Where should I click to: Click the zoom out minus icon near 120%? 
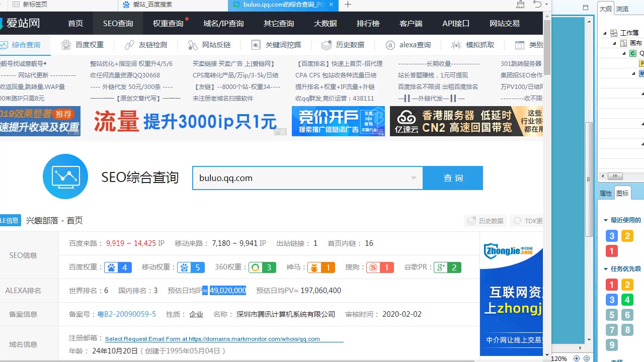(x=587, y=358)
